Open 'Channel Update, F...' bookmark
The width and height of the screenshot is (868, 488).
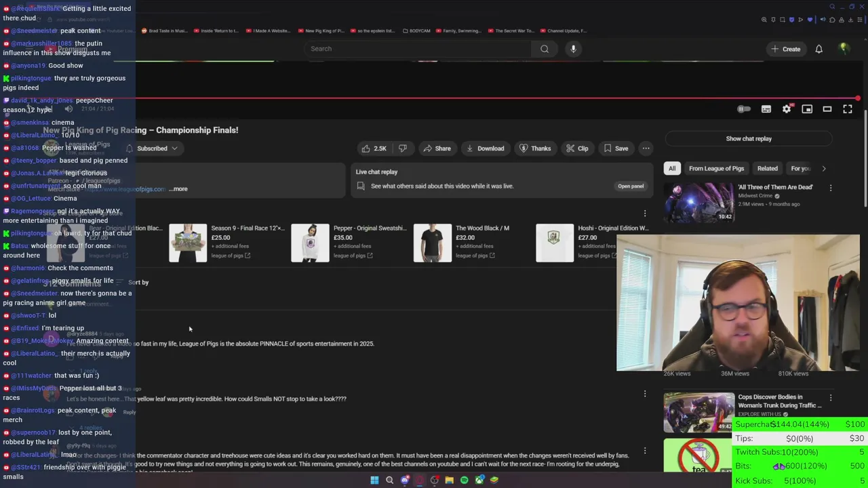563,30
